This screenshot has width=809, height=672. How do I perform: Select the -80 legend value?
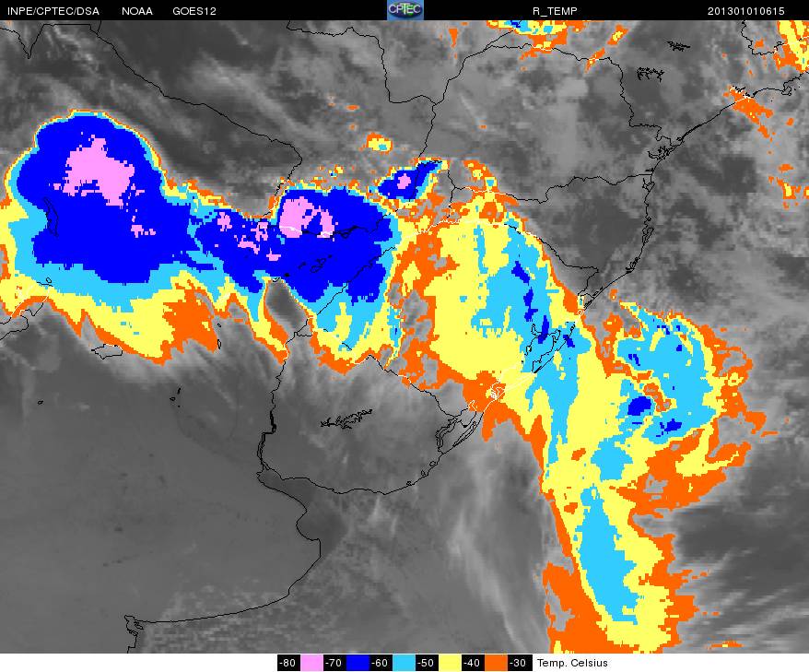point(288,663)
